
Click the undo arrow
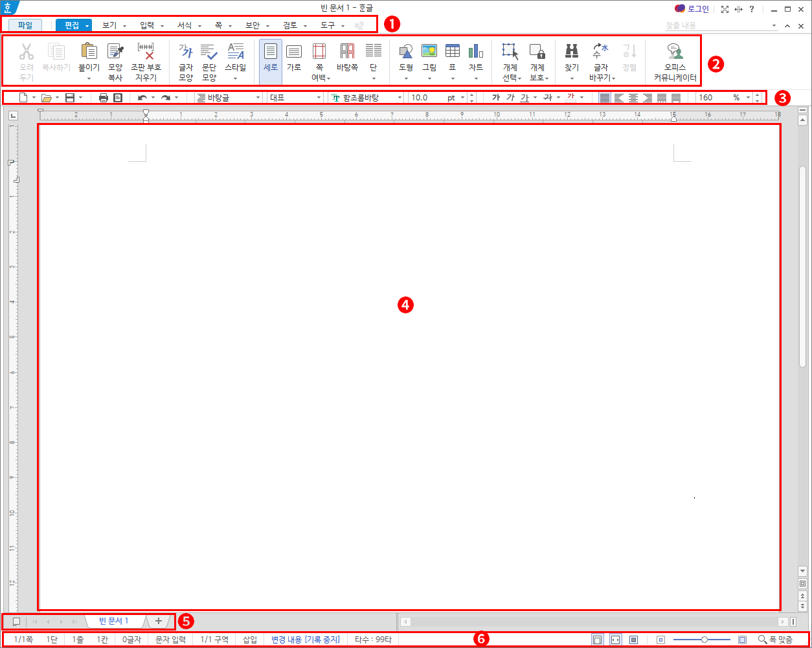(142, 98)
